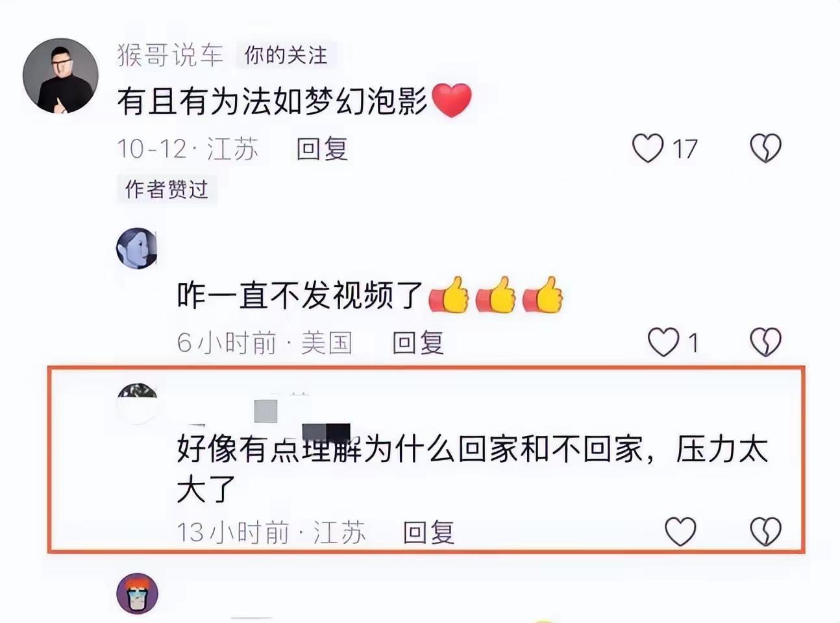Open the avatar of the highlighted comment
Screen dimensions: 840x623
click(x=137, y=404)
